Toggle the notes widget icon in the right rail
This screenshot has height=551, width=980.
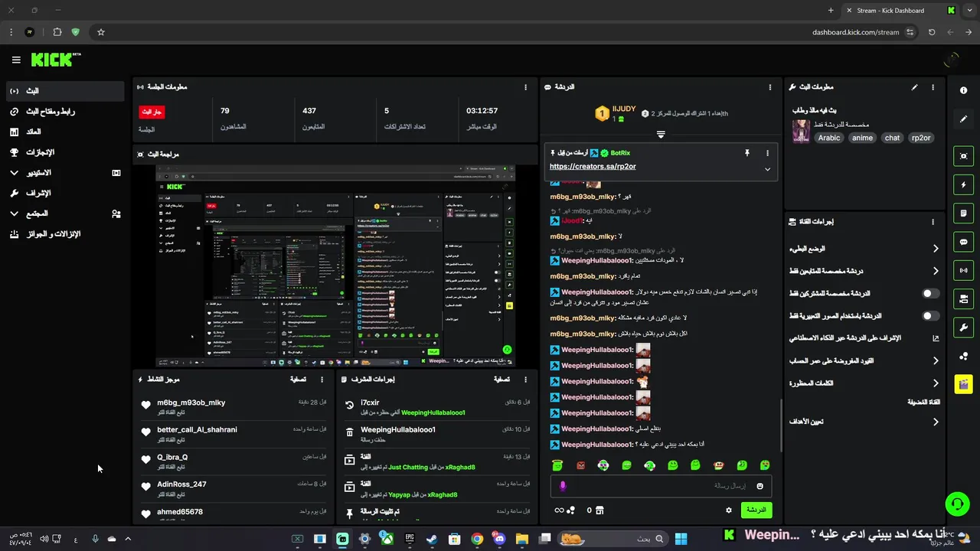(x=963, y=213)
